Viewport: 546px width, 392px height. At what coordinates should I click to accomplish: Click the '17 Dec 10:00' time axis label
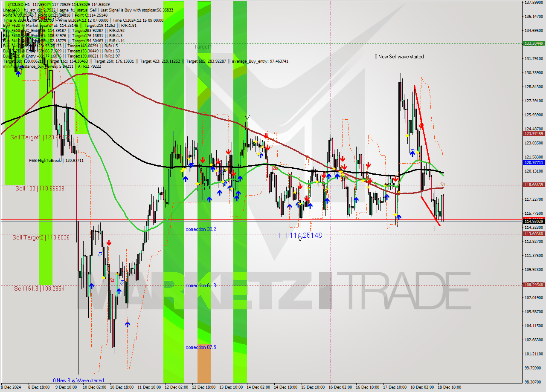point(395,388)
